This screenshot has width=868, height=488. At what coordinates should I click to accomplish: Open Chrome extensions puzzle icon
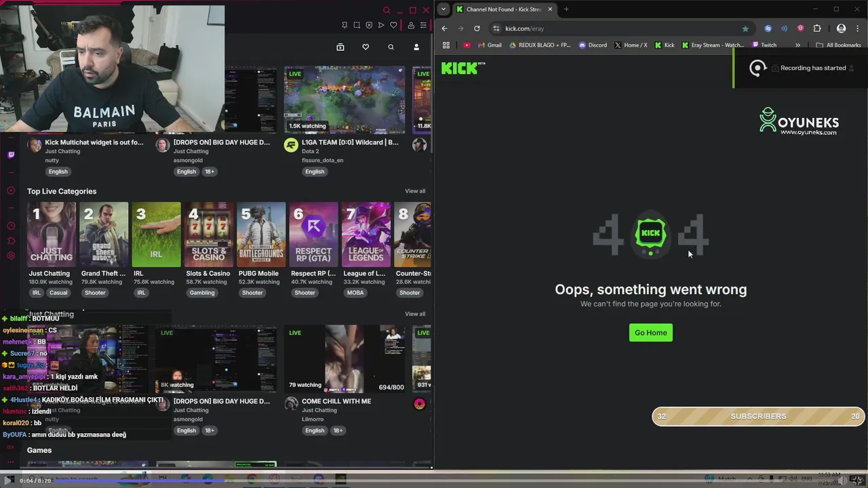(816, 28)
